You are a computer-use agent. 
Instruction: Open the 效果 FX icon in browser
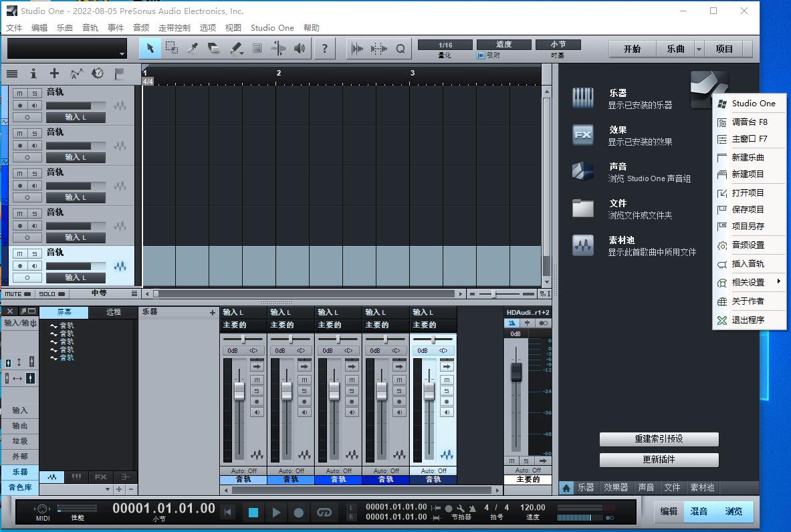click(582, 134)
